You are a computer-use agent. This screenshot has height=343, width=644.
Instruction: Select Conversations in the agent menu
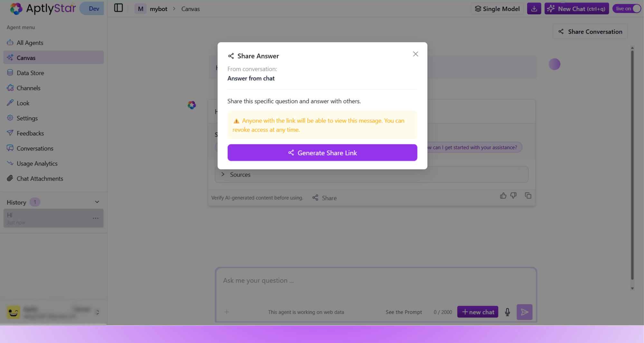pyautogui.click(x=35, y=148)
